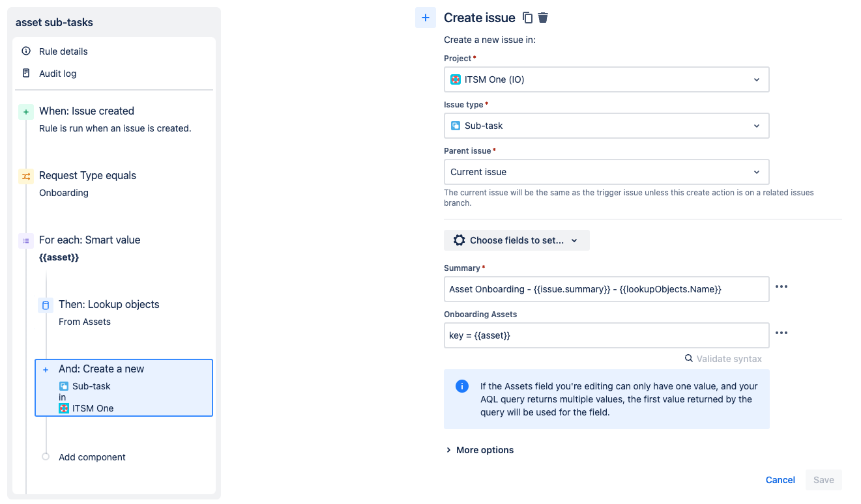Open more options dots next to Summary field
This screenshot has width=861, height=504.
pos(781,287)
